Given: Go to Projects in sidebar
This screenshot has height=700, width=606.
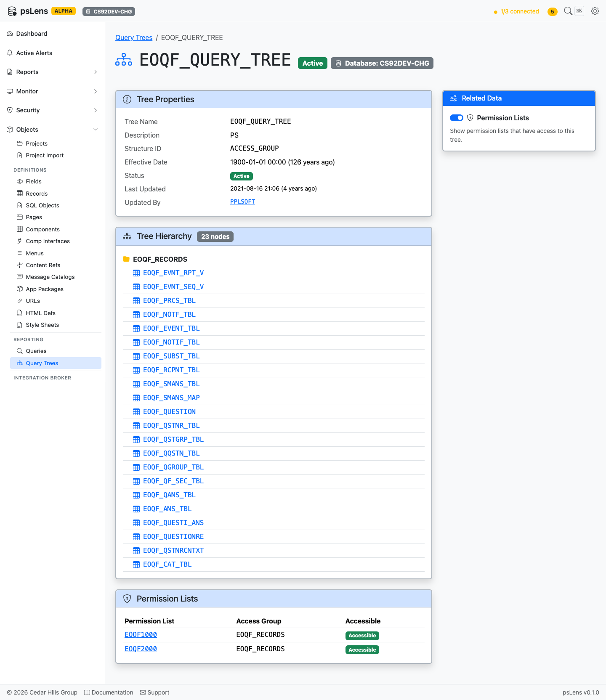Looking at the screenshot, I should pos(56,143).
